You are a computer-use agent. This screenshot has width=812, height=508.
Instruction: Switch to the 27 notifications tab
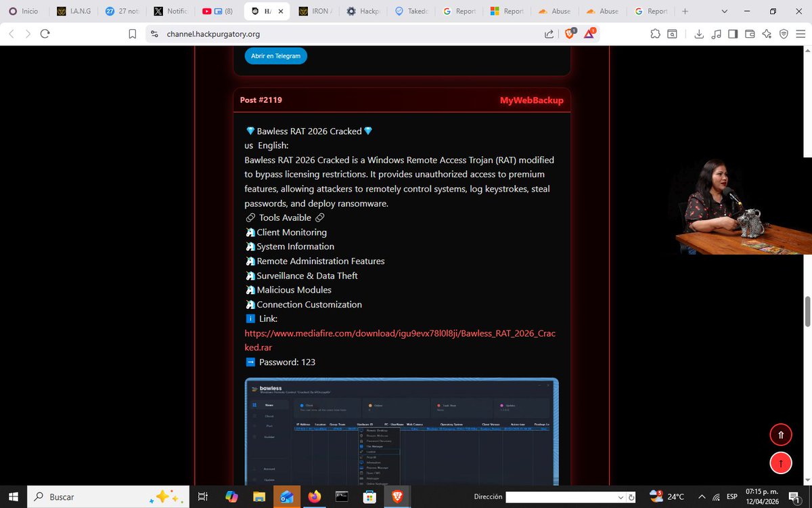122,12
